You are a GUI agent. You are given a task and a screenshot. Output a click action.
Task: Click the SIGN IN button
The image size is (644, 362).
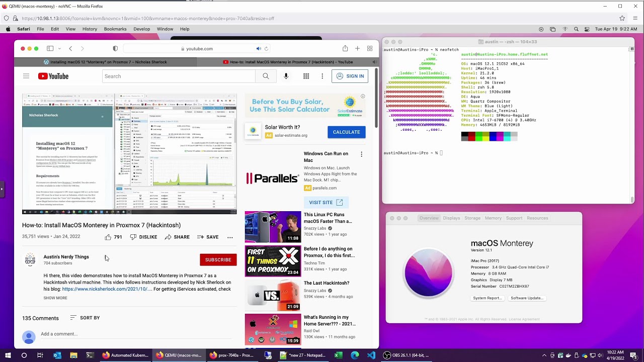(x=350, y=76)
